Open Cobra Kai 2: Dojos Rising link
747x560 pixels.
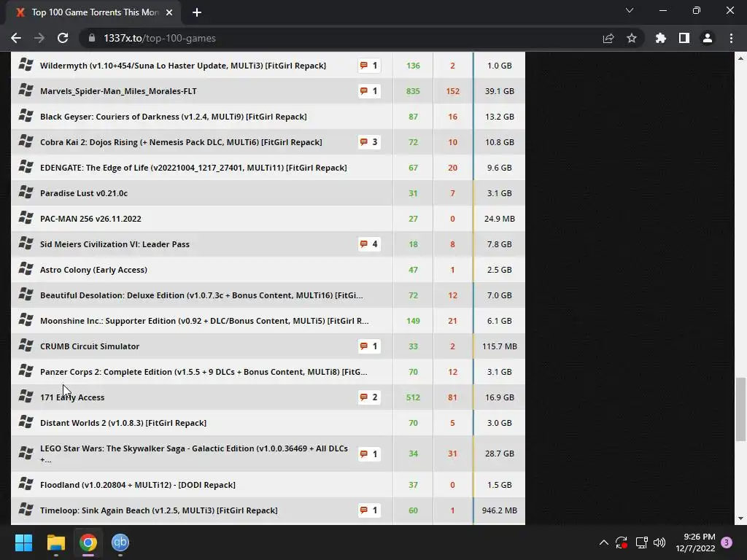pyautogui.click(x=181, y=142)
